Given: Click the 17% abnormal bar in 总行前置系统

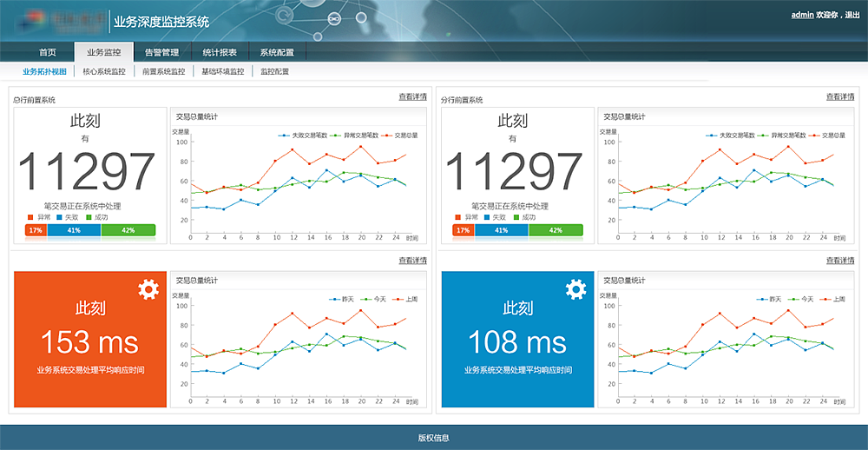Looking at the screenshot, I should (36, 230).
